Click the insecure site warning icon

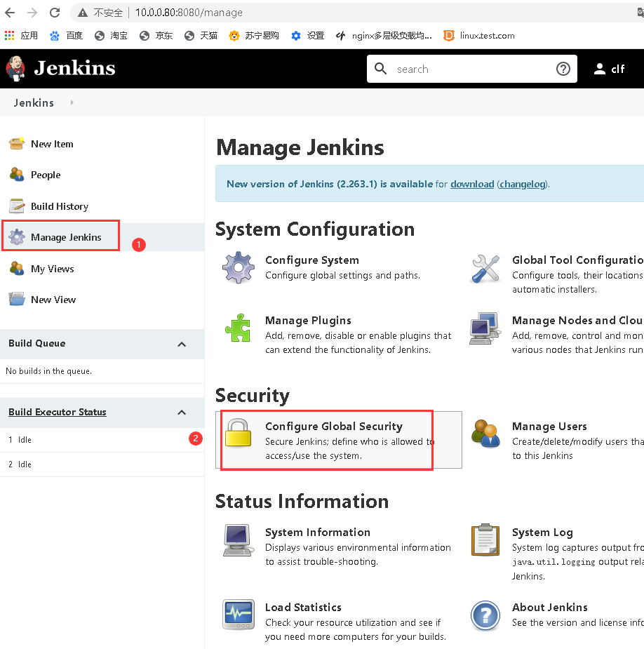click(x=83, y=13)
